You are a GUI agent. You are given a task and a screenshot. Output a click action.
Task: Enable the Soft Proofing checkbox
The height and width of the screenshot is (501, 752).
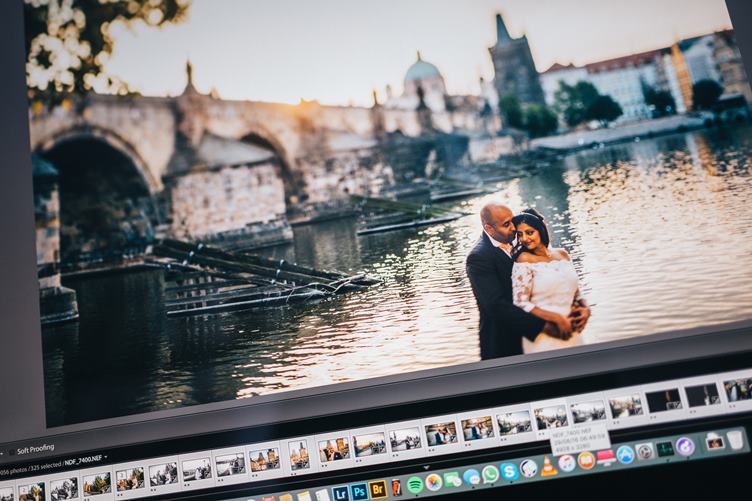[12, 452]
